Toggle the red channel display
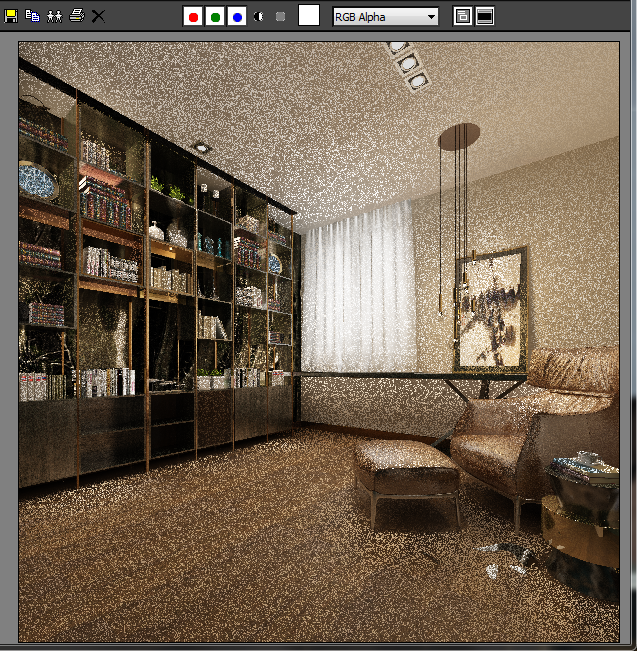 [x=193, y=17]
